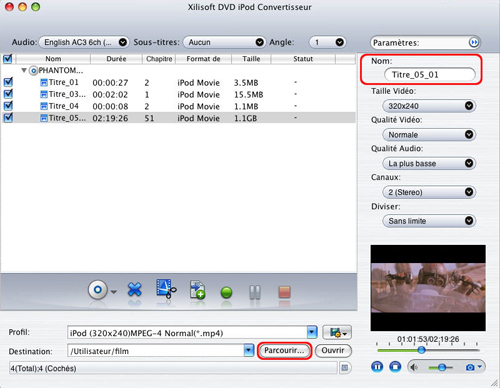
Task: Open the snapshot options arrow
Action: point(480,367)
